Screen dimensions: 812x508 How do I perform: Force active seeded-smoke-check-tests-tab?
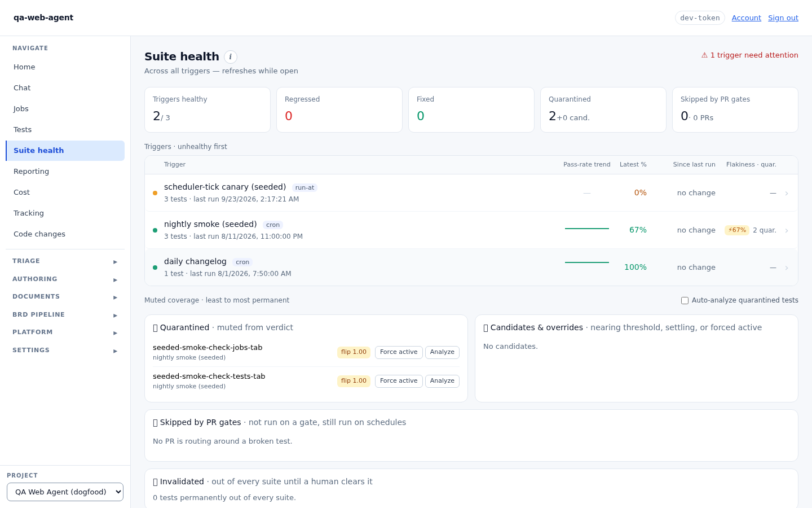[x=399, y=381]
